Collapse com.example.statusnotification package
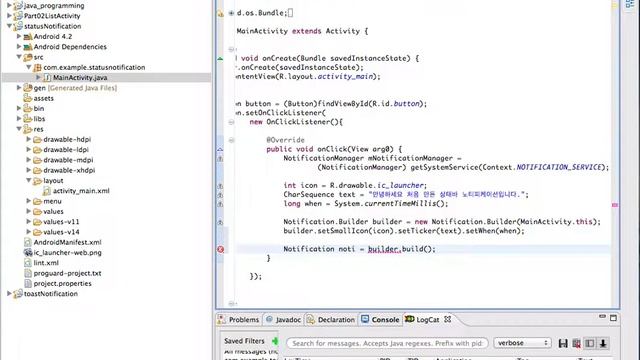Screen dimensions: 640x360 (29, 67)
